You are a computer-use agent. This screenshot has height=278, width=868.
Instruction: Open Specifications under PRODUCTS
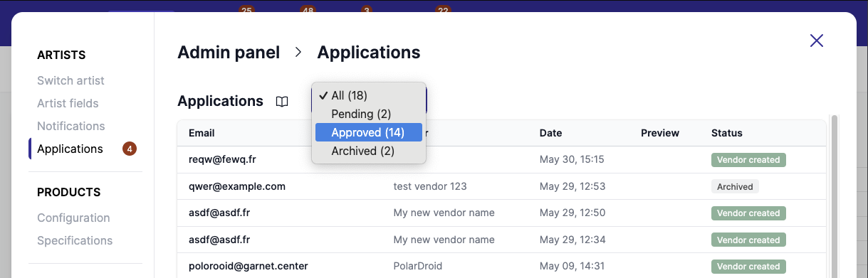point(75,240)
